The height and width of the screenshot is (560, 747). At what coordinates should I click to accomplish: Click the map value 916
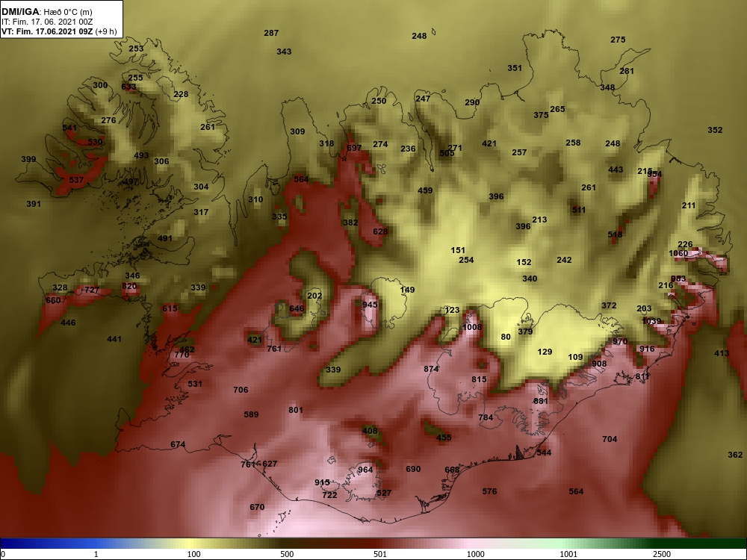tap(647, 349)
